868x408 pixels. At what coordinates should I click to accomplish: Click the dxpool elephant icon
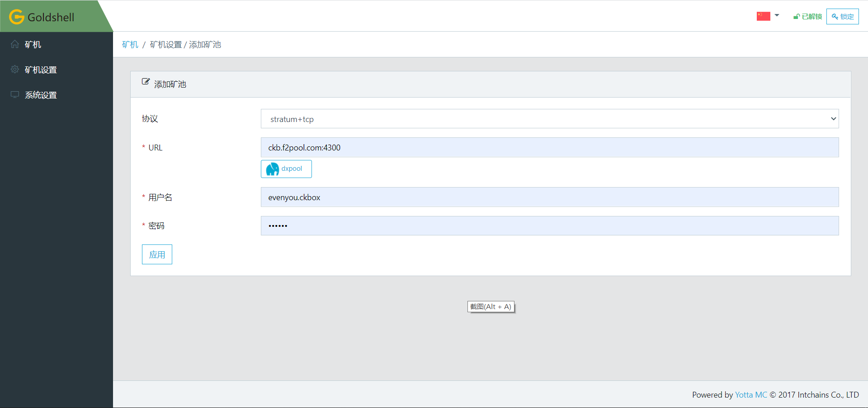point(272,169)
